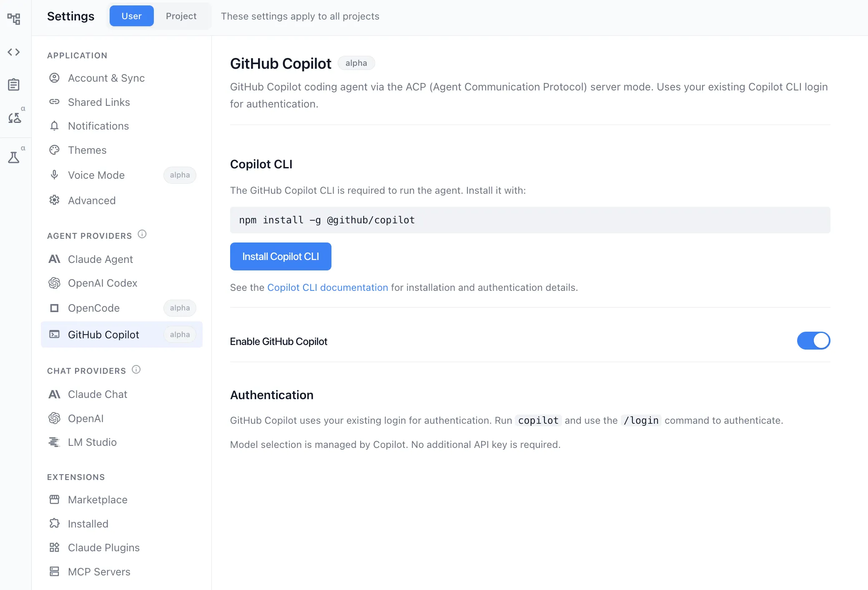Open Account & Sync settings
The width and height of the screenshot is (868, 590).
point(122,78)
